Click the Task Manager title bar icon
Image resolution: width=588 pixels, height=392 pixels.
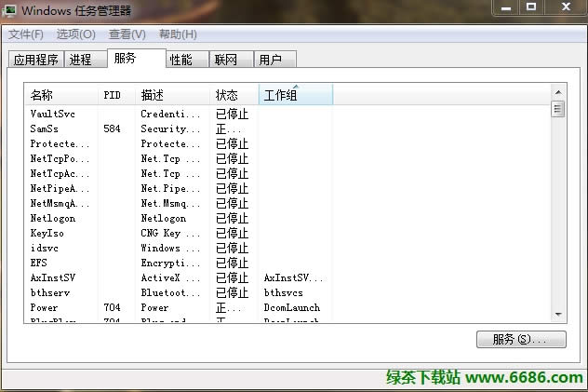tap(10, 10)
